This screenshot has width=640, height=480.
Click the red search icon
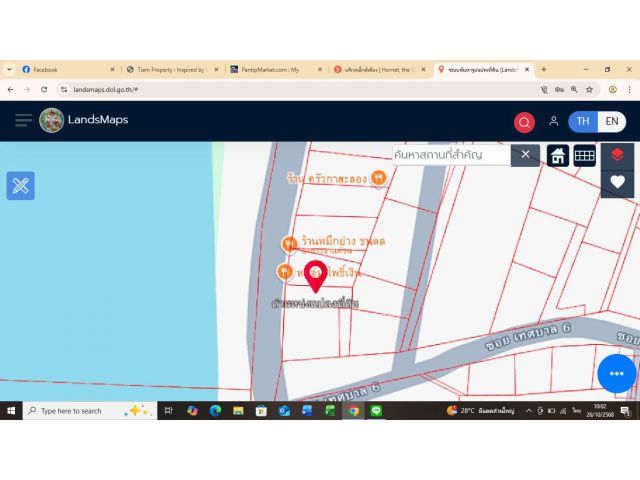pyautogui.click(x=524, y=122)
